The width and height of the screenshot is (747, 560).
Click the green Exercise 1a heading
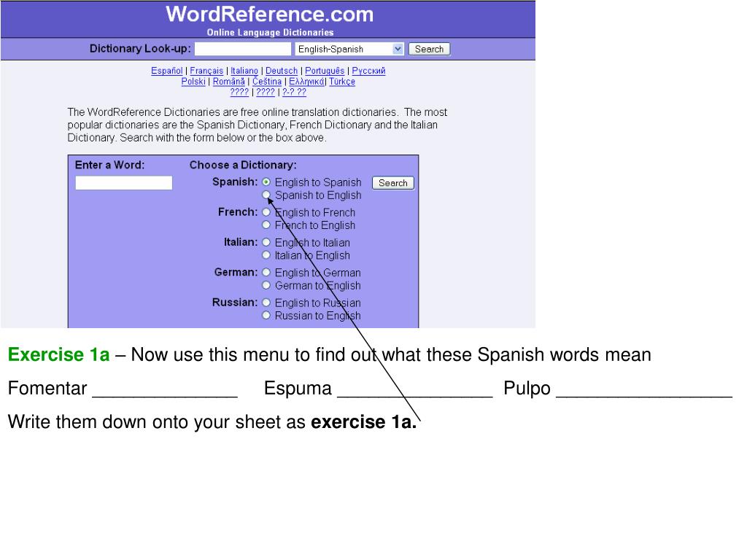[x=58, y=355]
